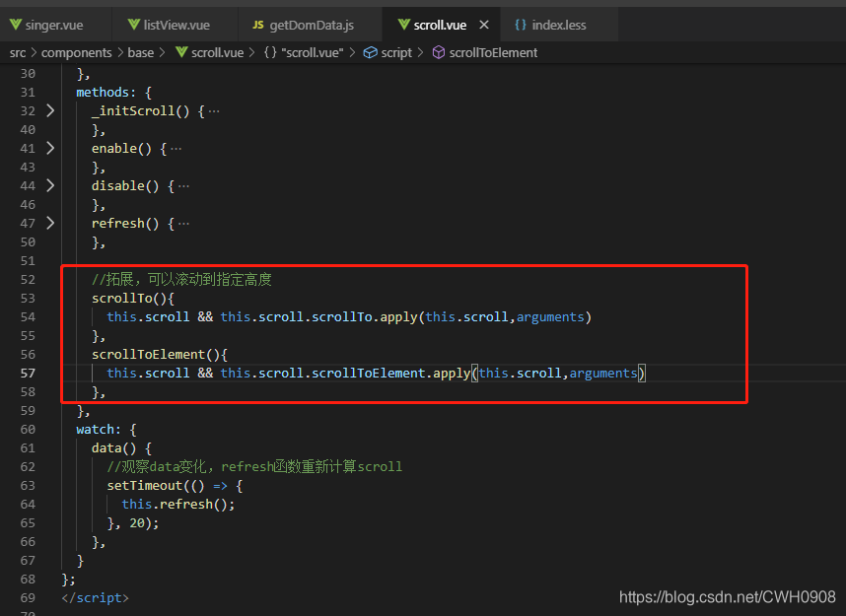This screenshot has height=616, width=846.
Task: Click the comment on line 62
Action: click(254, 466)
